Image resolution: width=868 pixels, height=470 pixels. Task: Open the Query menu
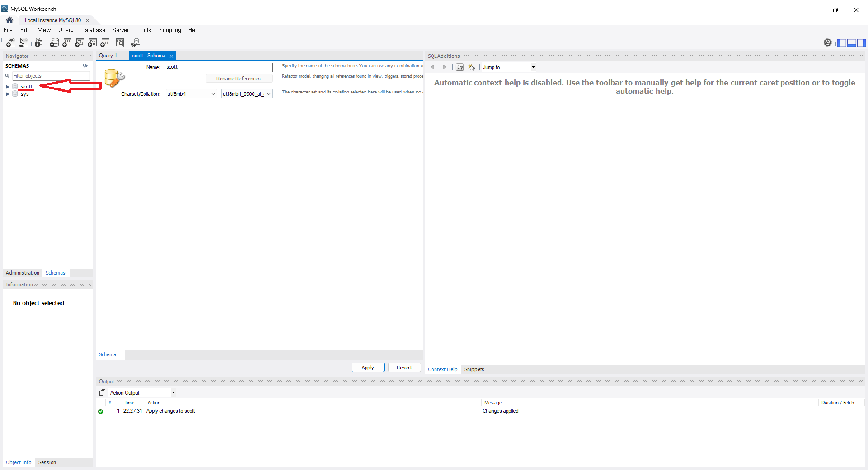66,30
